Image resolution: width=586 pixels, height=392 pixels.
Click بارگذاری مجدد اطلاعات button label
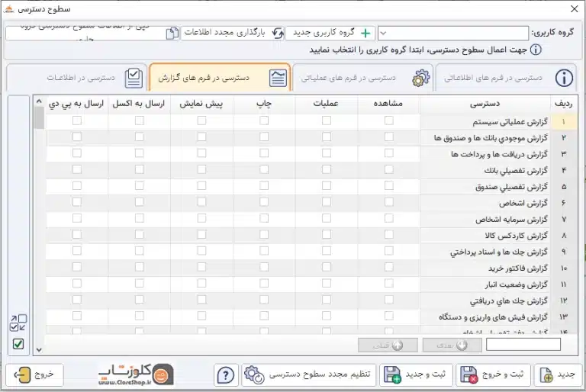pyautogui.click(x=225, y=33)
